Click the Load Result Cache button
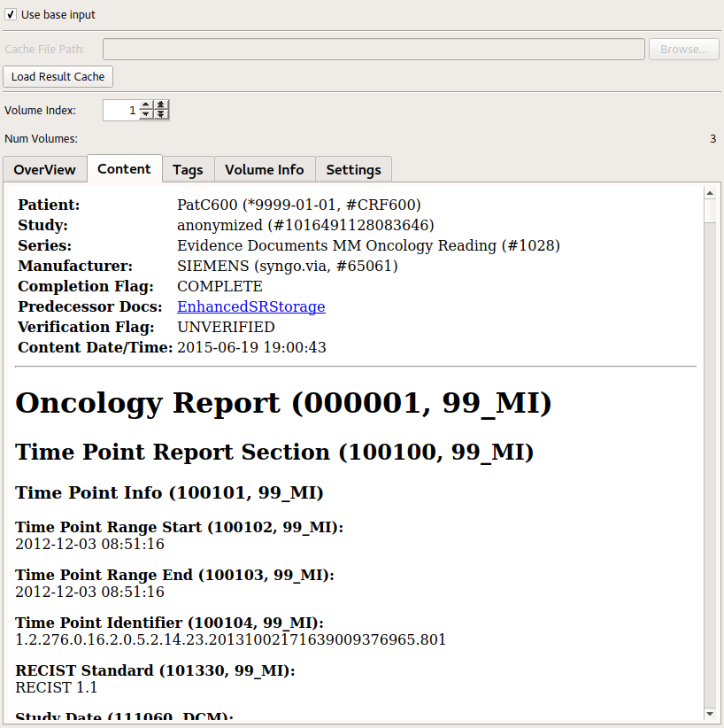Screen dimensions: 724x728 coord(58,77)
